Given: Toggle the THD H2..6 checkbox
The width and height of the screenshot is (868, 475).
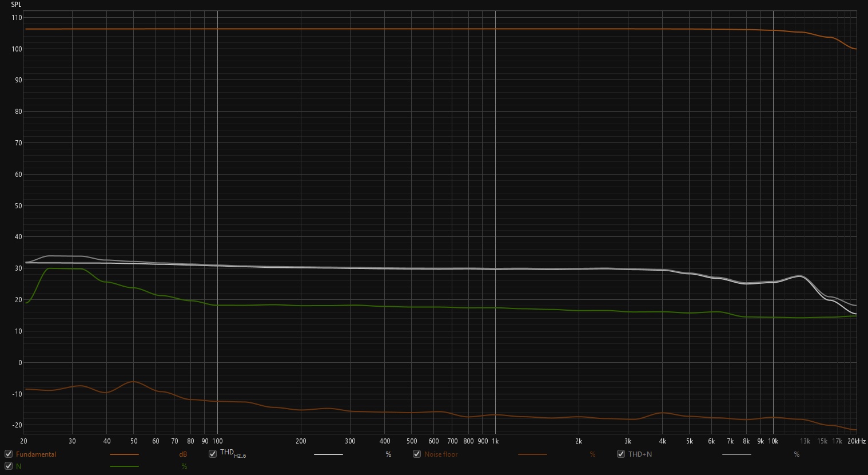Looking at the screenshot, I should point(213,454).
